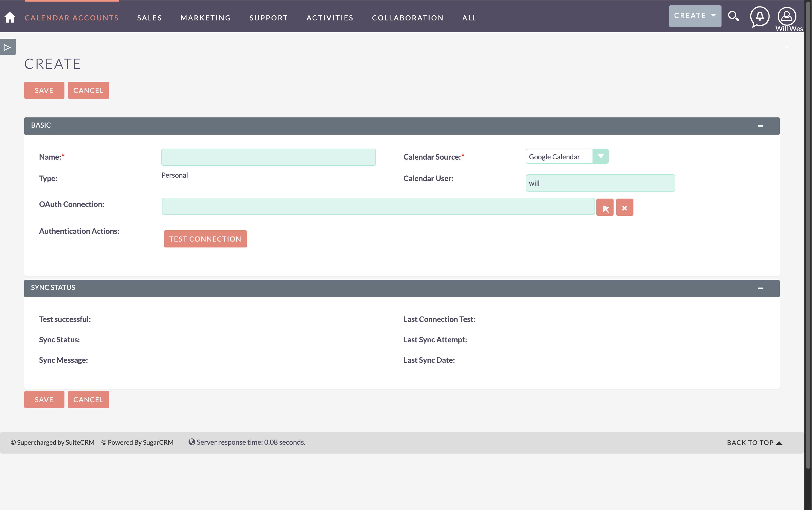The height and width of the screenshot is (510, 812).
Task: Click the home icon in navigation bar
Action: 10,17
